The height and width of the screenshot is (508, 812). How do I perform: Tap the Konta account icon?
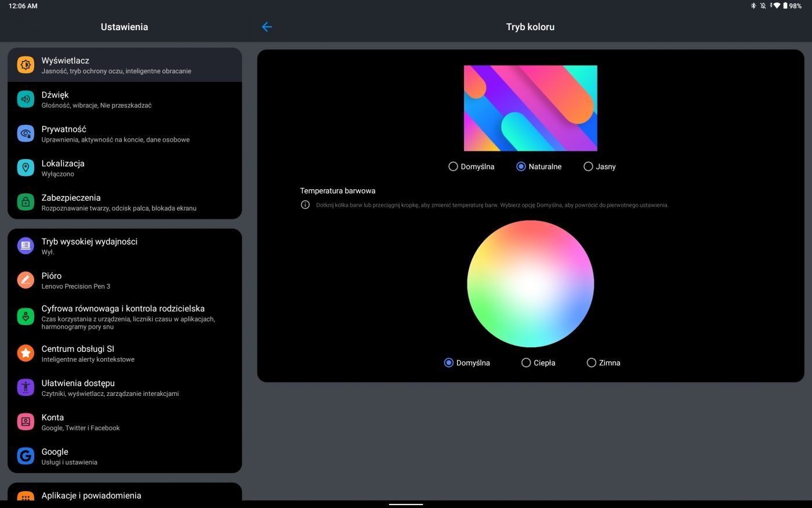(26, 421)
